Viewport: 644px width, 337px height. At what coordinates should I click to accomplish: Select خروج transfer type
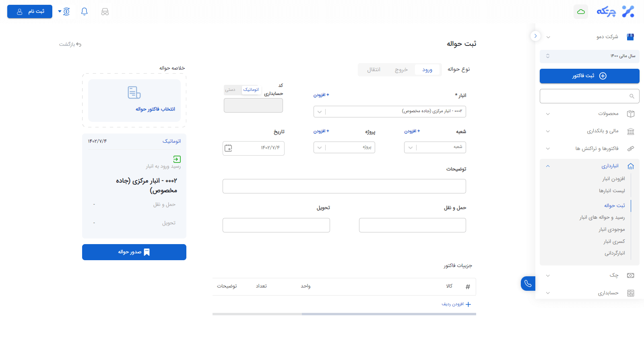[x=401, y=70]
